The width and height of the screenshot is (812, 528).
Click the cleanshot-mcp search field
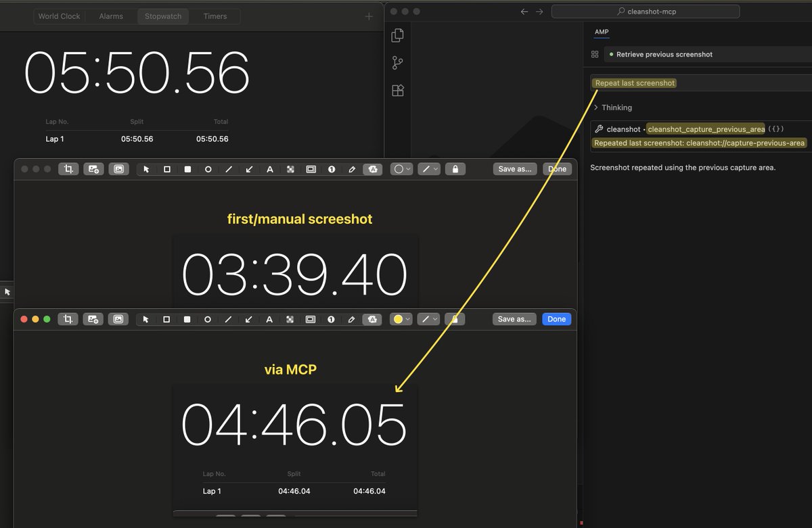(x=646, y=11)
